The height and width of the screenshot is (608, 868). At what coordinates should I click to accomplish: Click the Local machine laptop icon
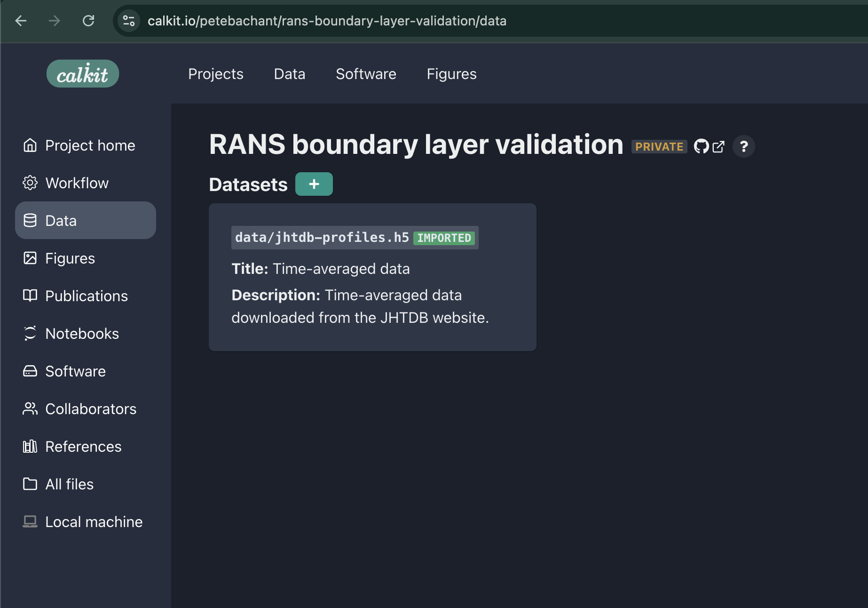(x=30, y=521)
